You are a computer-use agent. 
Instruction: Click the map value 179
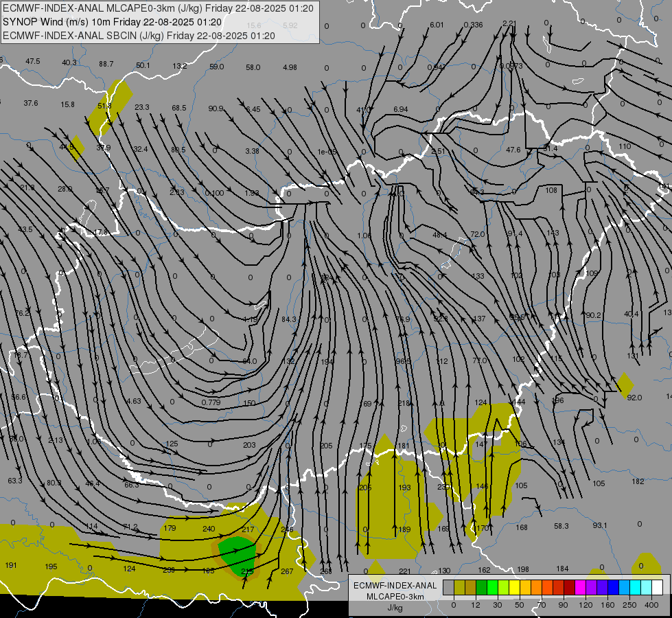(170, 528)
